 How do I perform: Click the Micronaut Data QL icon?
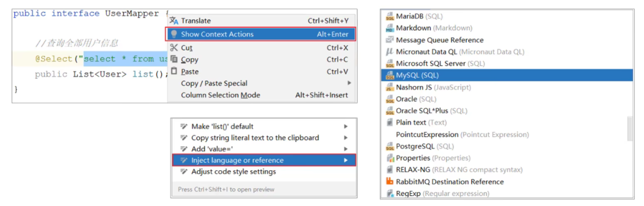coord(390,51)
